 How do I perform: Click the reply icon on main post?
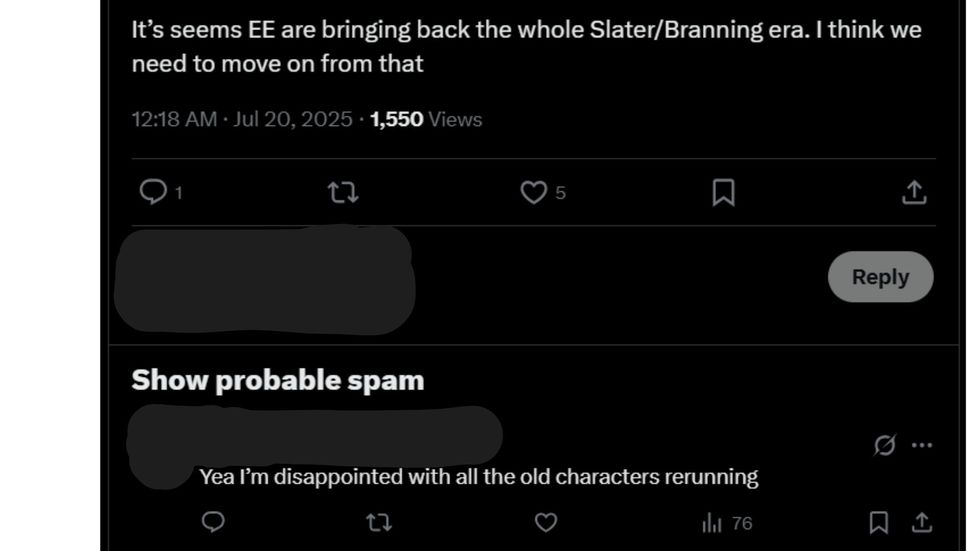pyautogui.click(x=152, y=192)
